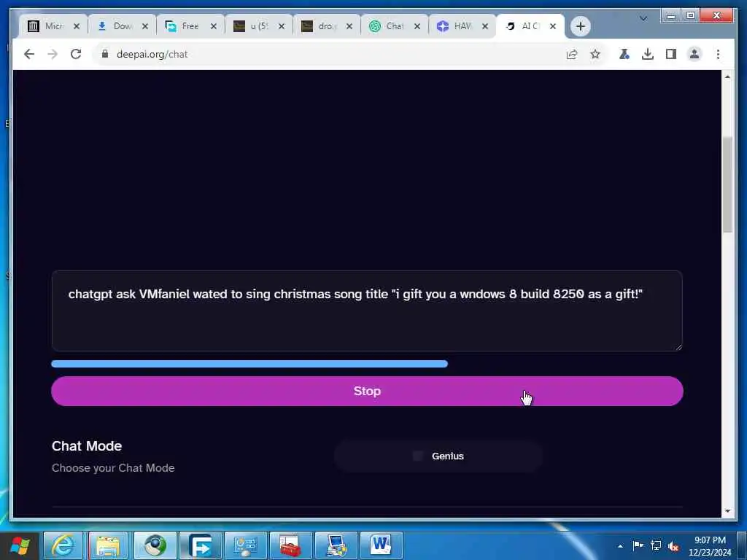Click the scrollbar down arrow
747x560 pixels.
click(727, 511)
